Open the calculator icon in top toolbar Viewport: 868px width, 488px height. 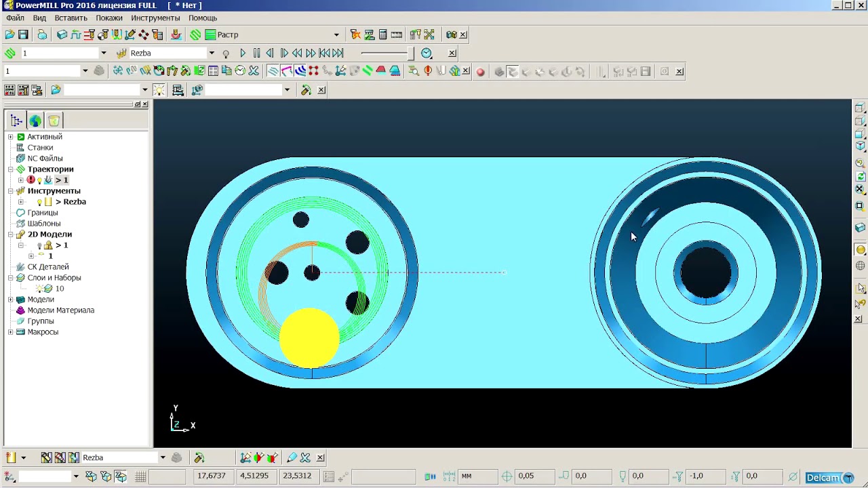[382, 35]
